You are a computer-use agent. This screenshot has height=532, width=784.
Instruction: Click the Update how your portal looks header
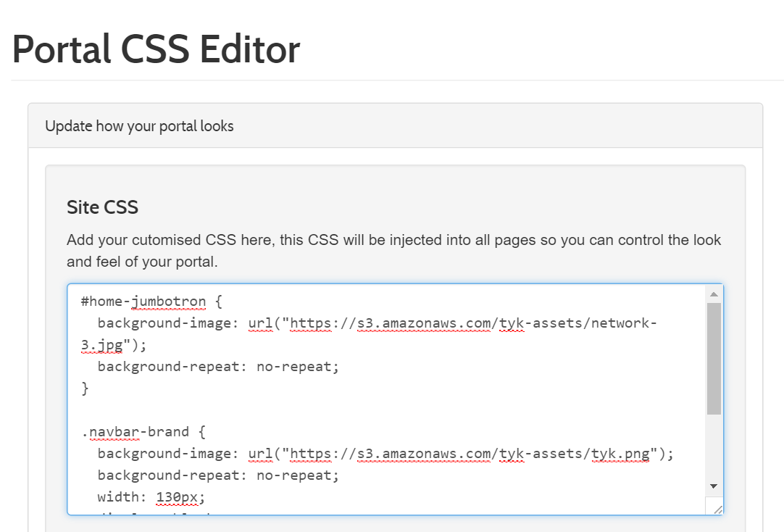tap(139, 125)
